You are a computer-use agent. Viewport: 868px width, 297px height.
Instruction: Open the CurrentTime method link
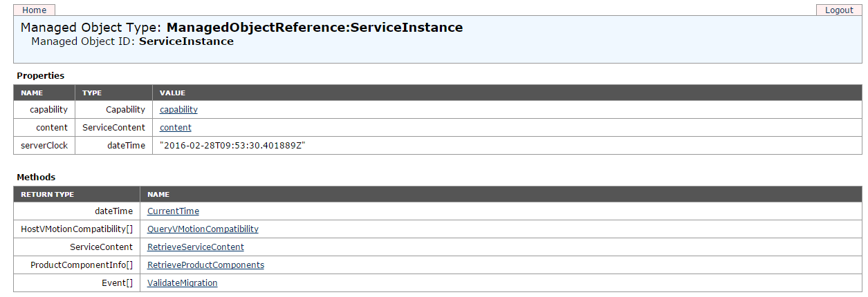(x=173, y=211)
